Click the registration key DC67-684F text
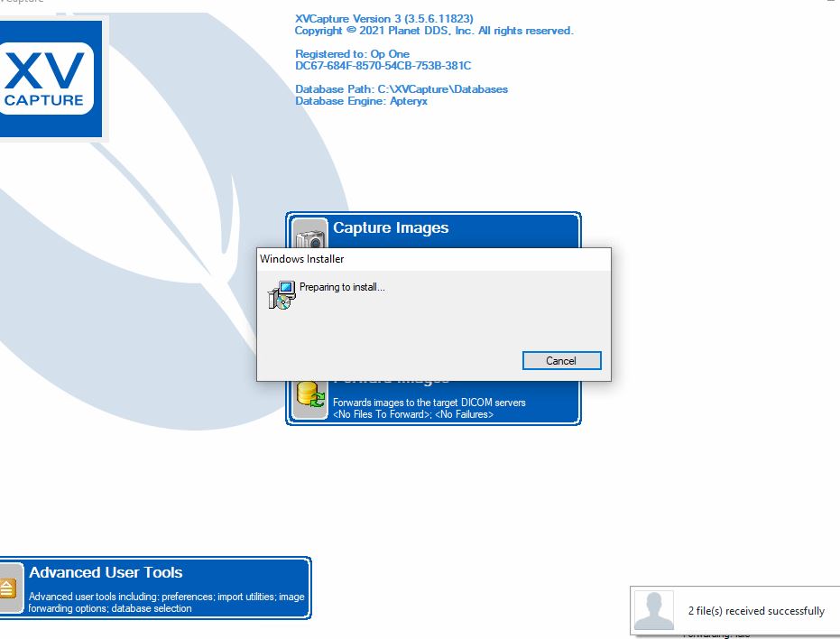Screen dimensions: 840x639 383,66
